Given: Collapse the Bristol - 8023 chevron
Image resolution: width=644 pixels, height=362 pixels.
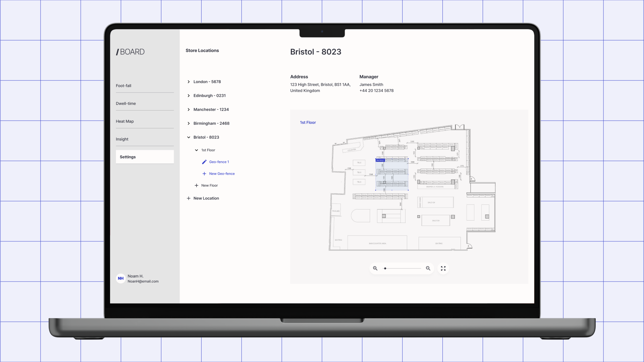Looking at the screenshot, I should [x=189, y=137].
